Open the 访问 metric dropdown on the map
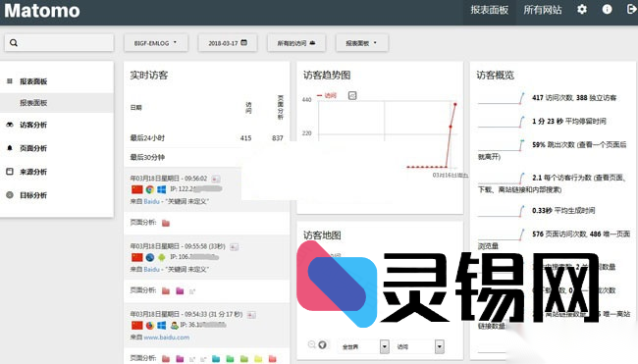Screen dimensions: 638x364 (419, 346)
